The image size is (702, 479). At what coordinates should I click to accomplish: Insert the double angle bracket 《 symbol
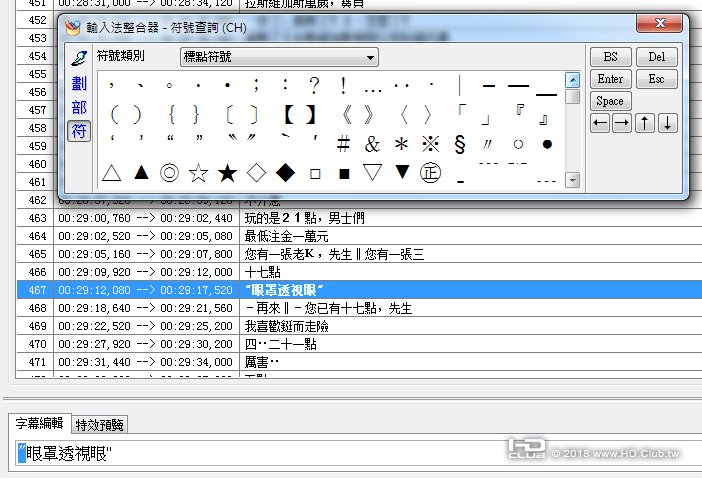tap(347, 115)
